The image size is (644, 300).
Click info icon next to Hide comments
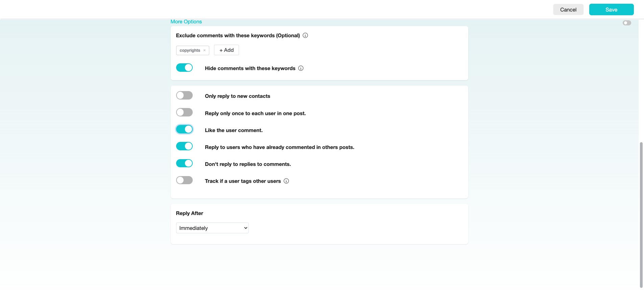pyautogui.click(x=301, y=68)
